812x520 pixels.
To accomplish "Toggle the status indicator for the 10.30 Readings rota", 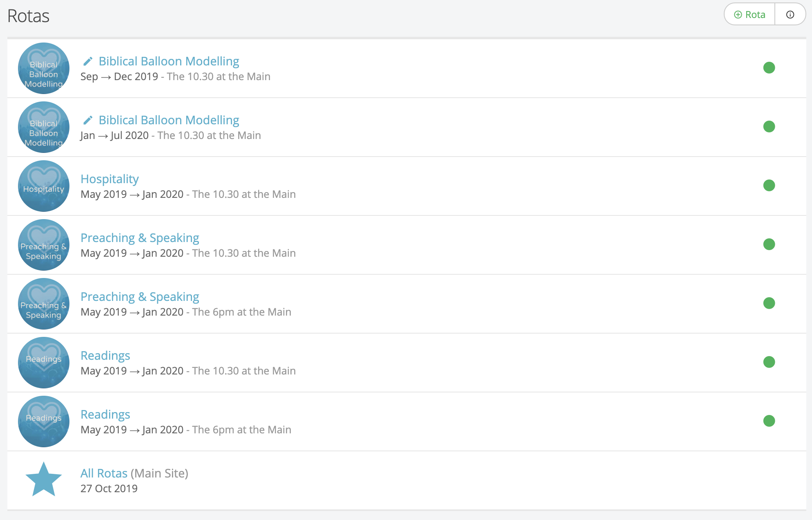I will pyautogui.click(x=769, y=362).
